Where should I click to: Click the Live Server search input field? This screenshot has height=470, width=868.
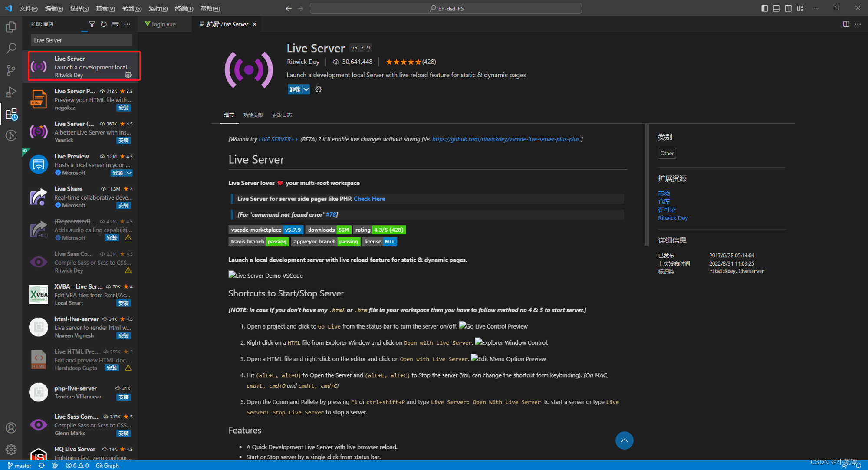(81, 40)
